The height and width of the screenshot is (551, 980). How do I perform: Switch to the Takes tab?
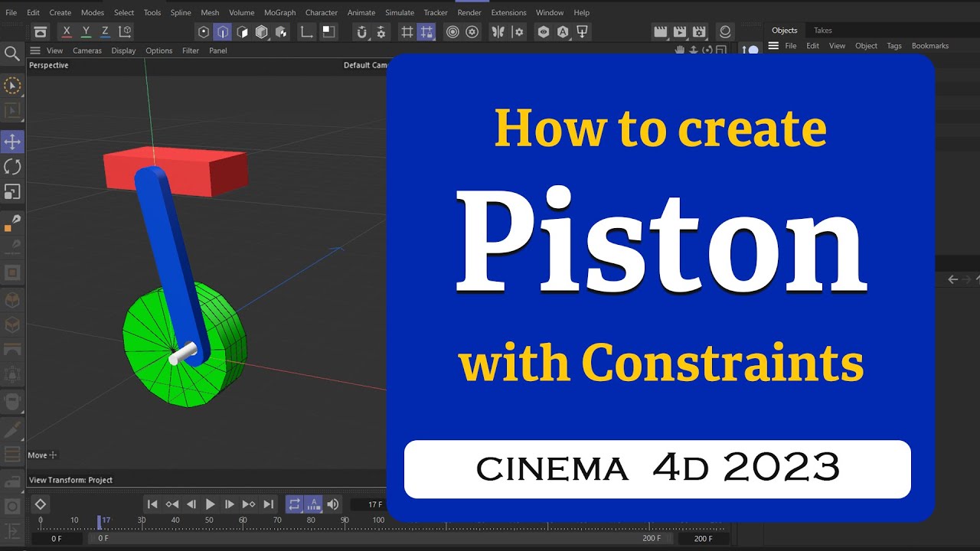[x=823, y=31]
